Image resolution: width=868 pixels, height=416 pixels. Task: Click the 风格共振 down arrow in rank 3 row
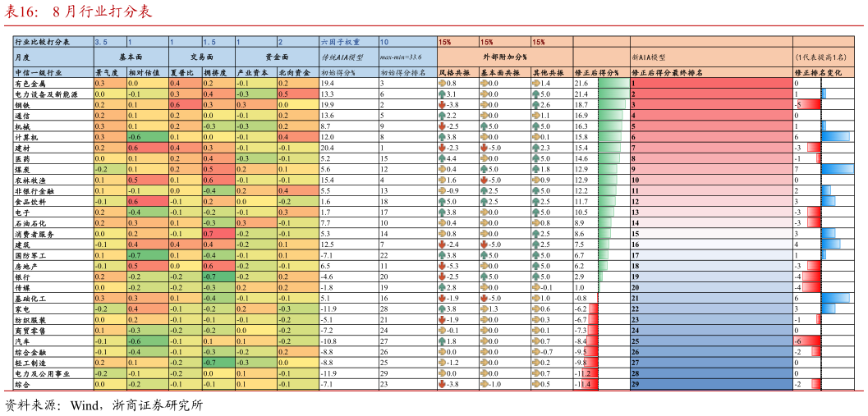pos(442,105)
